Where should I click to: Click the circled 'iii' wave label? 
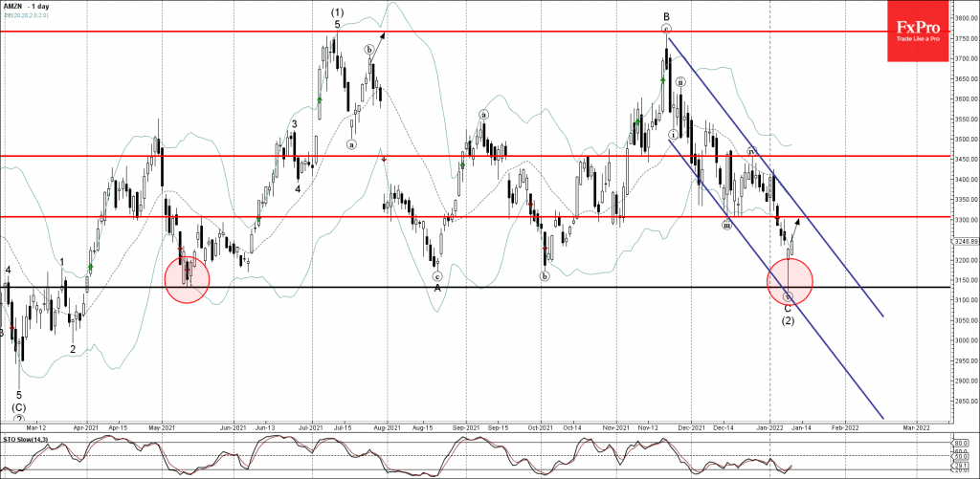[727, 225]
